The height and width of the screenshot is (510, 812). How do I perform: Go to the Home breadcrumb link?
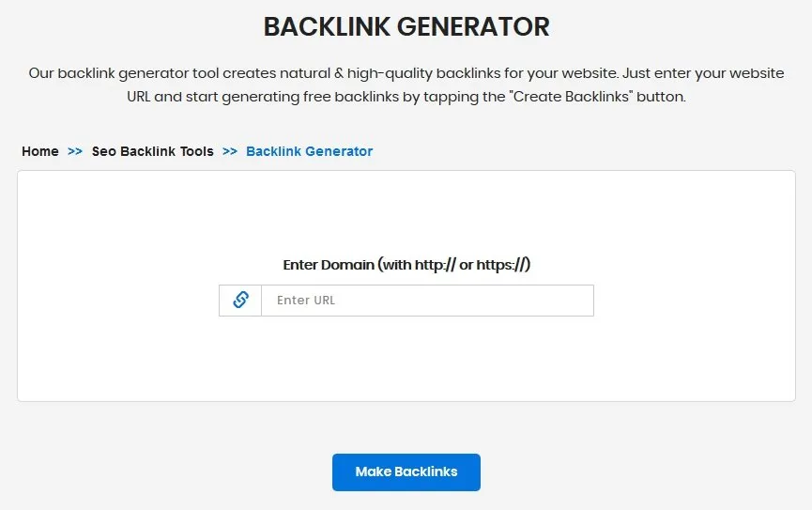tap(39, 151)
